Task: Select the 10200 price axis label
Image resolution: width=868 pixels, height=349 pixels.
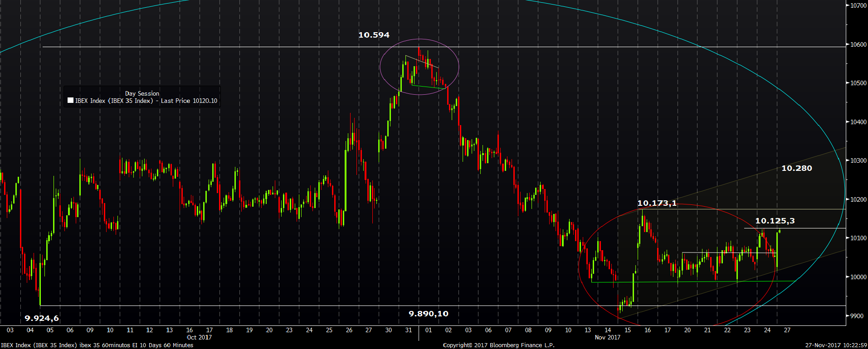Action: [858, 199]
